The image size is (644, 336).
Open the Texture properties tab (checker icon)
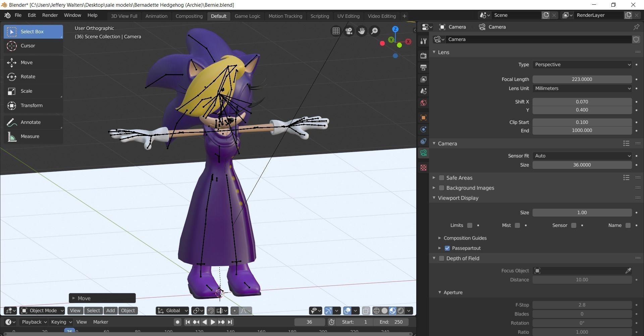tap(423, 167)
